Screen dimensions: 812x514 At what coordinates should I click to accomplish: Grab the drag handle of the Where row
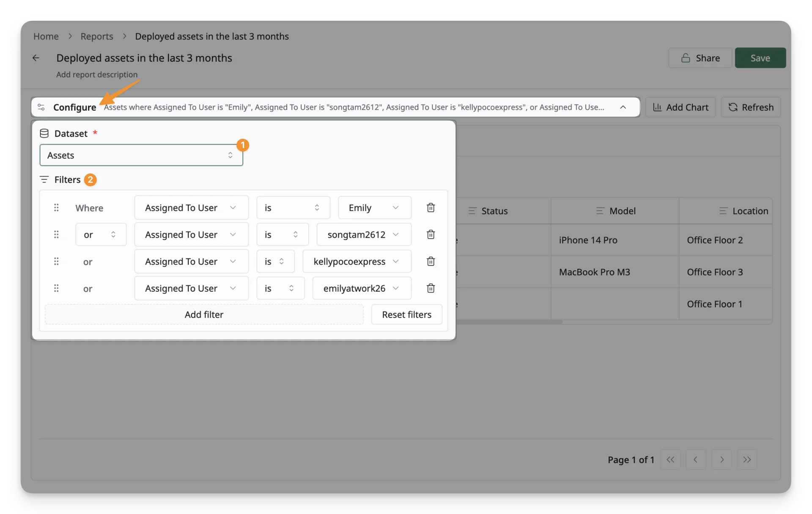coord(56,208)
